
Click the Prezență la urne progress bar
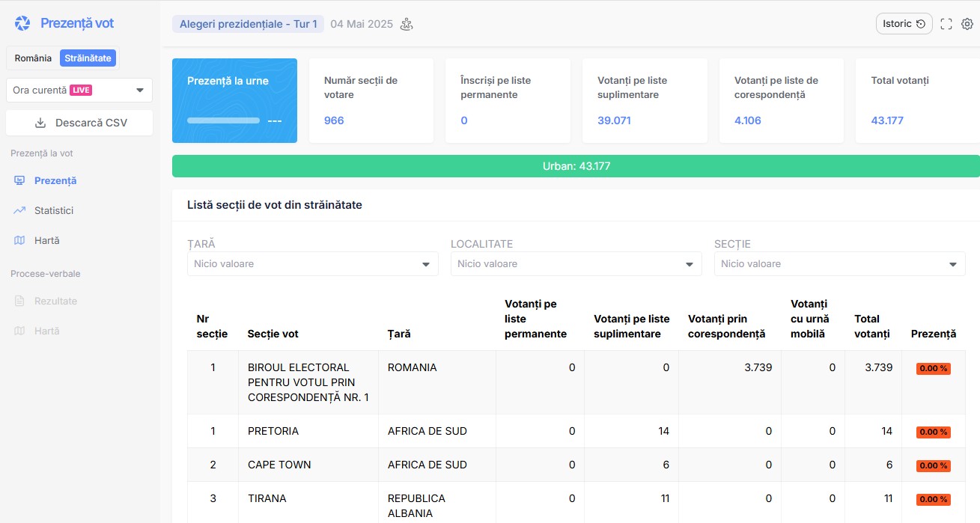[223, 120]
